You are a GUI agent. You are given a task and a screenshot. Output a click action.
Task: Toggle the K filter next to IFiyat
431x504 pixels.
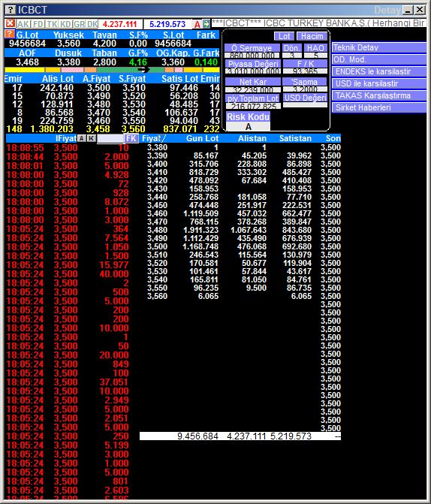92,138
